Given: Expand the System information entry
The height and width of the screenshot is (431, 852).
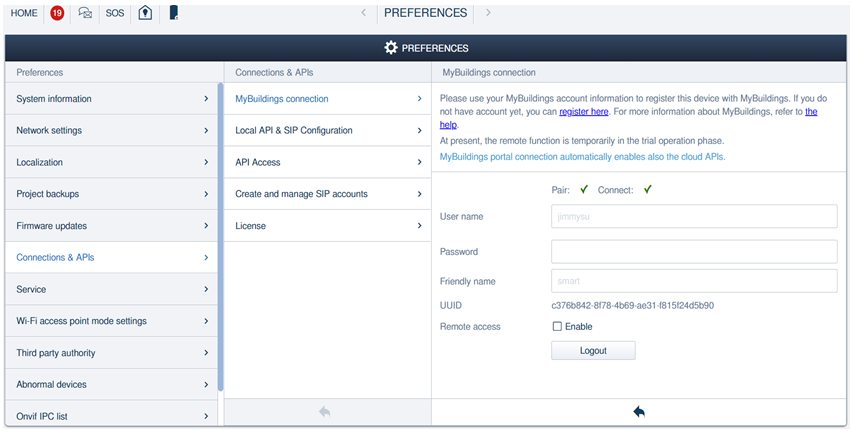Looking at the screenshot, I should coord(112,99).
